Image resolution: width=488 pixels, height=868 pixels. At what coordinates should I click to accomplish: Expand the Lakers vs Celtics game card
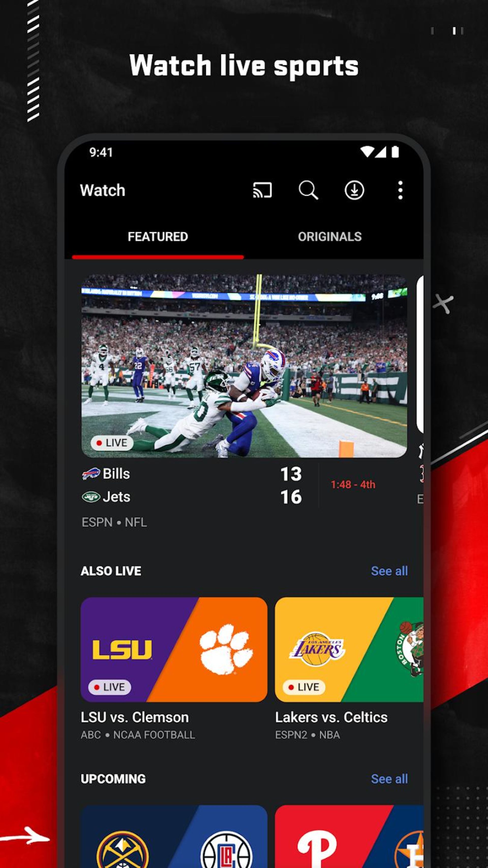click(x=348, y=650)
